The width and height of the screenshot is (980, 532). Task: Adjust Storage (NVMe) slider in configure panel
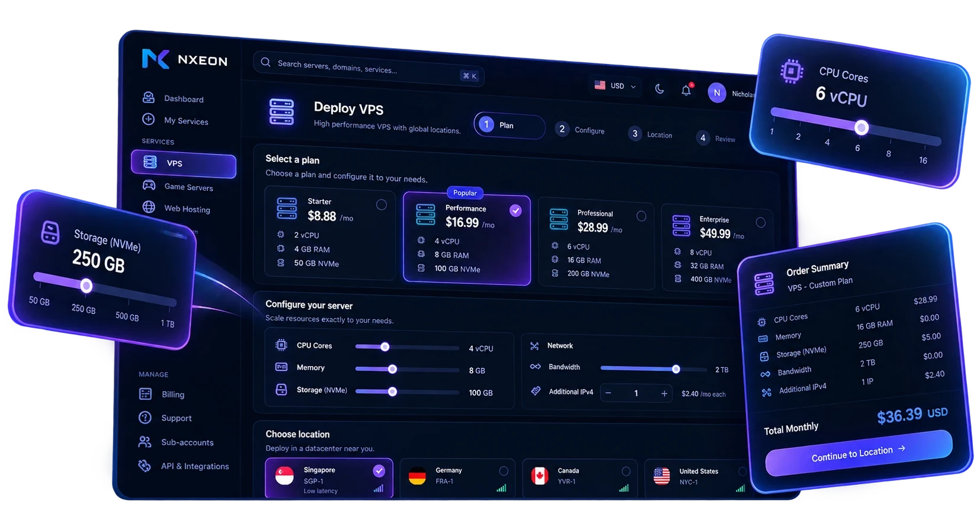click(x=392, y=392)
